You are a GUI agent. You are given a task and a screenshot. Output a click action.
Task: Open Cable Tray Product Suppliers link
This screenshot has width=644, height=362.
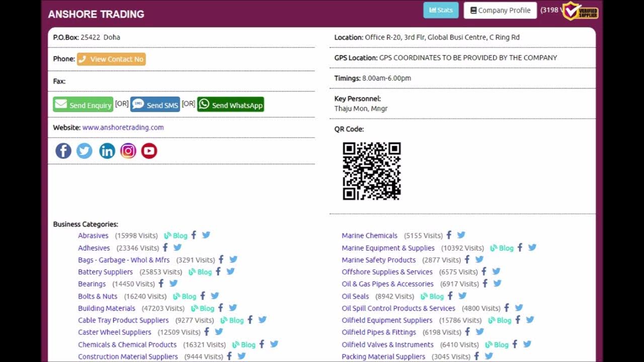(123, 320)
